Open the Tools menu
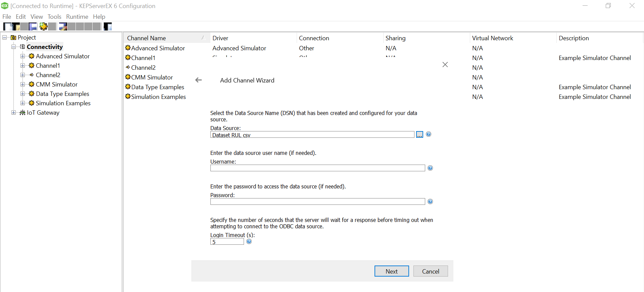 point(54,17)
